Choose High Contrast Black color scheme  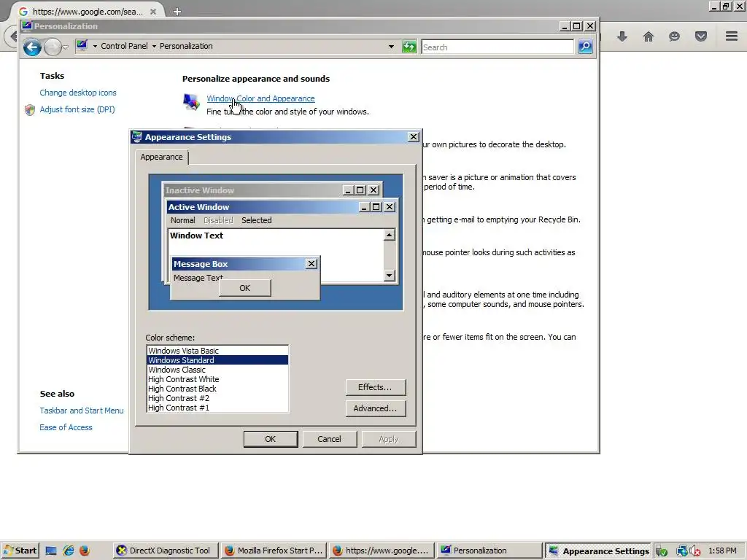pyautogui.click(x=217, y=389)
